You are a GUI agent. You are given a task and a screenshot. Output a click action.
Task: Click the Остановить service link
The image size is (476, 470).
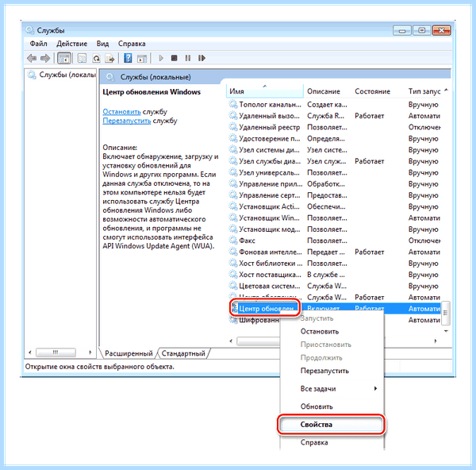(121, 112)
